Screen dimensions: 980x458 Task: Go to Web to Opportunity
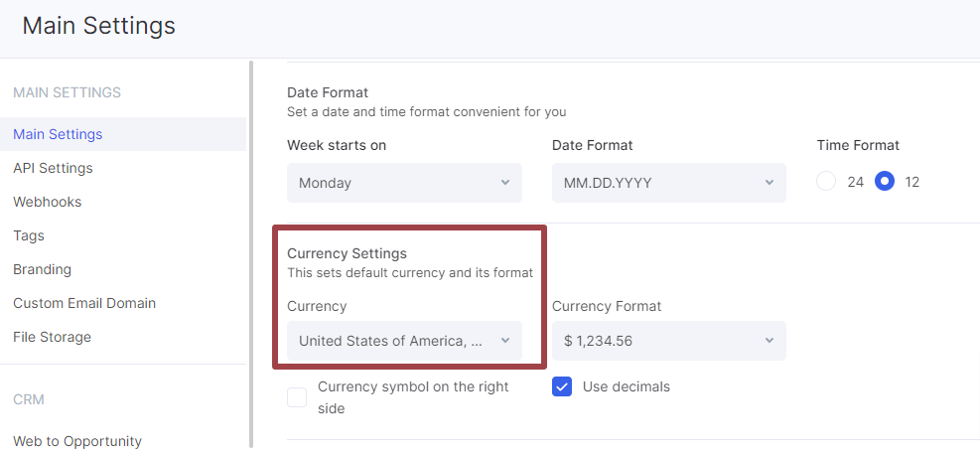pyautogui.click(x=77, y=441)
